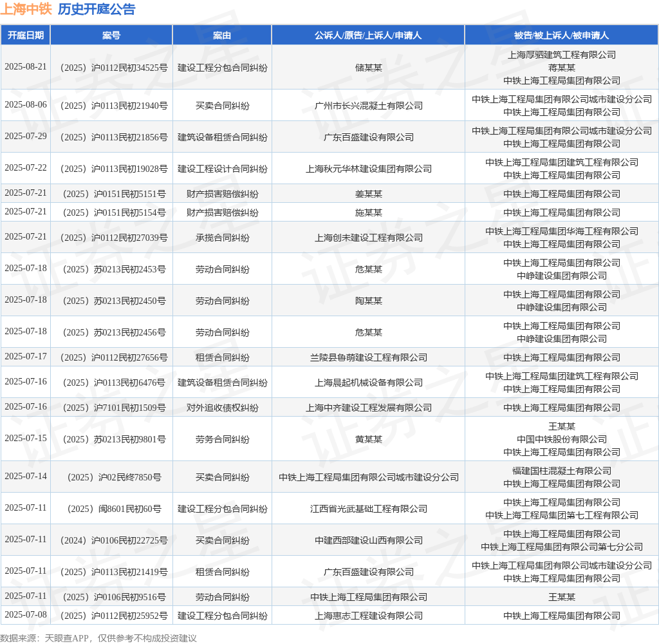Click cause 建设工程设计合同纠纷
This screenshot has width=659, height=644.
tap(222, 169)
